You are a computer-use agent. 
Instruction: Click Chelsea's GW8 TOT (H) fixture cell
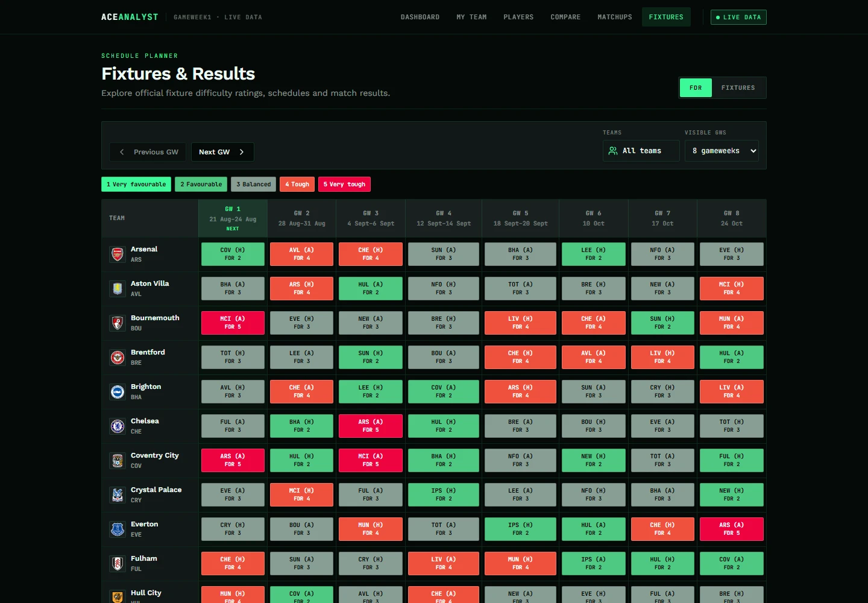pyautogui.click(x=732, y=426)
